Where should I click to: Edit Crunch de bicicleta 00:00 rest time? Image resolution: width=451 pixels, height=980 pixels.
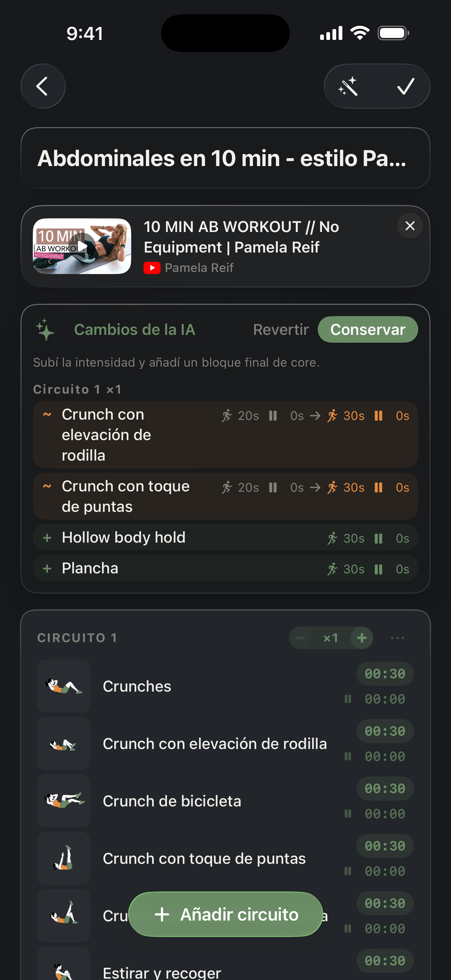click(385, 814)
